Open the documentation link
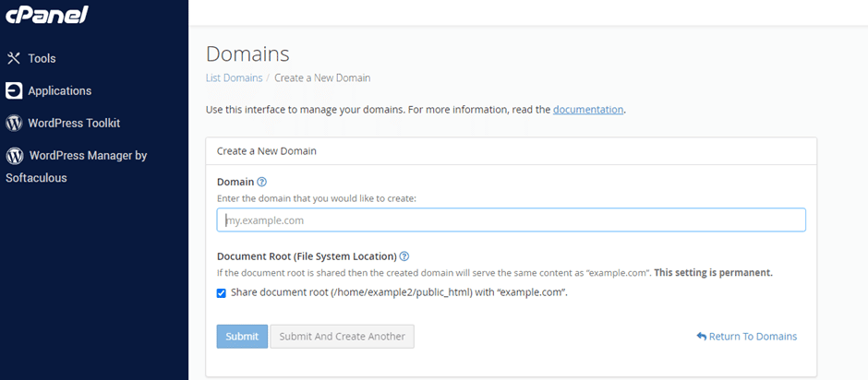868x380 pixels. (588, 110)
